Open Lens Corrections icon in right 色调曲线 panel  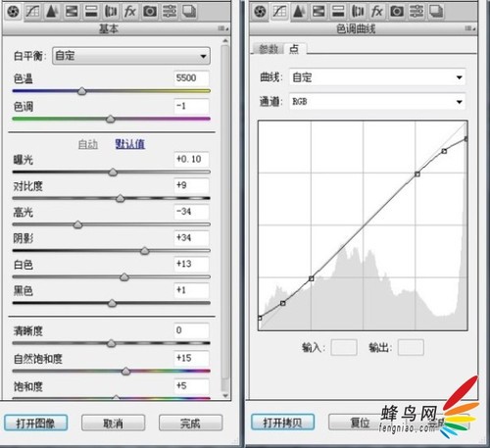[x=358, y=12]
